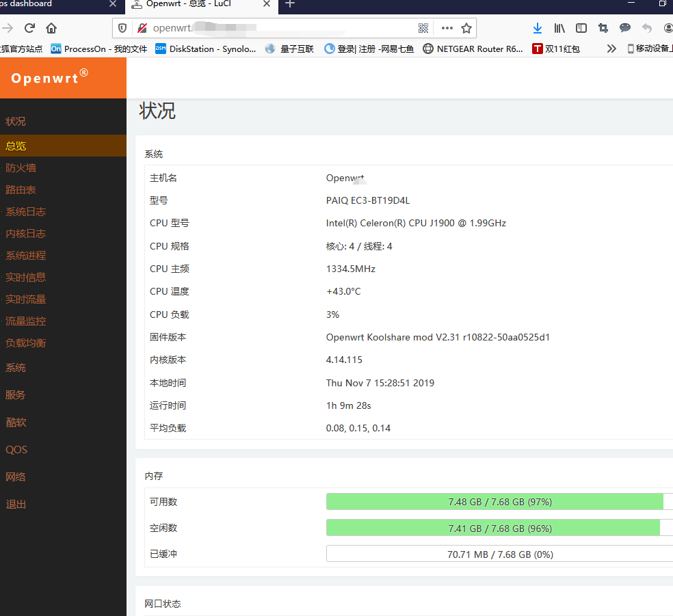
Task: Show more bookmarks with the double chevron
Action: (x=611, y=49)
